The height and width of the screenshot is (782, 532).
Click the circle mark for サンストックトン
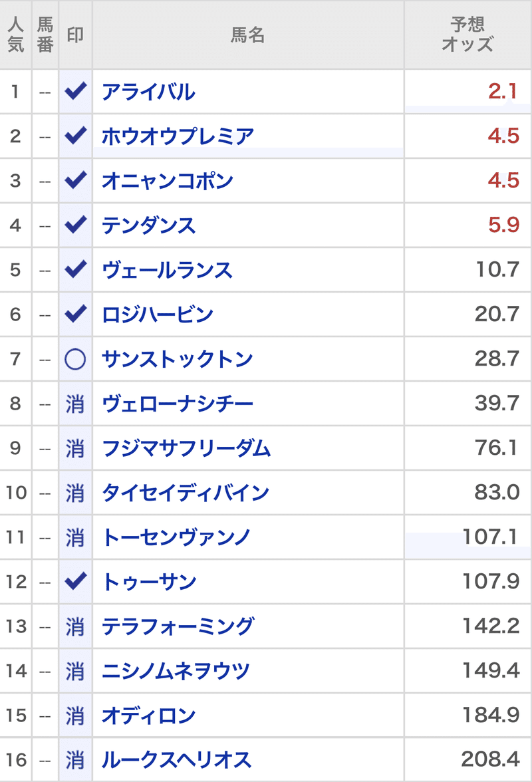click(75, 358)
